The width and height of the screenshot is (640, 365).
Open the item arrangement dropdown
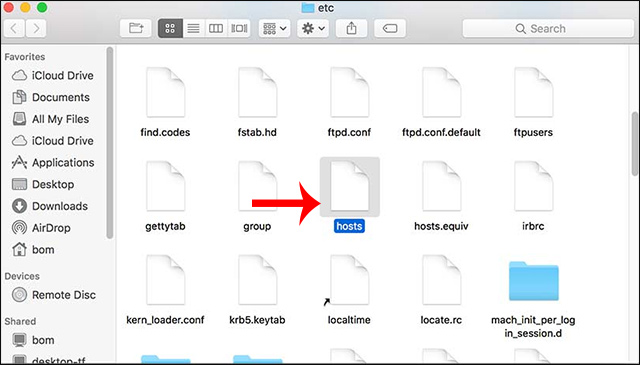click(274, 28)
